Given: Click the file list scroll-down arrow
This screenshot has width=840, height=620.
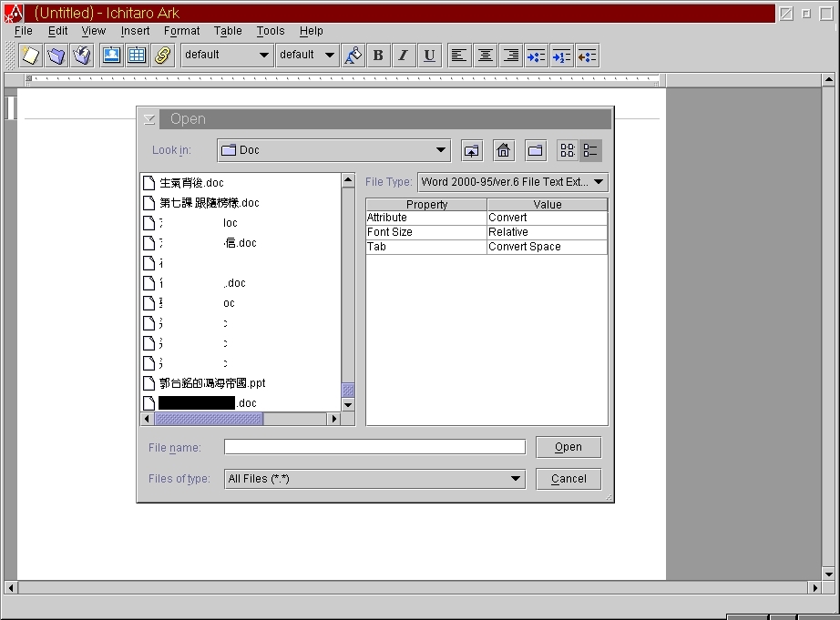Looking at the screenshot, I should coord(348,405).
